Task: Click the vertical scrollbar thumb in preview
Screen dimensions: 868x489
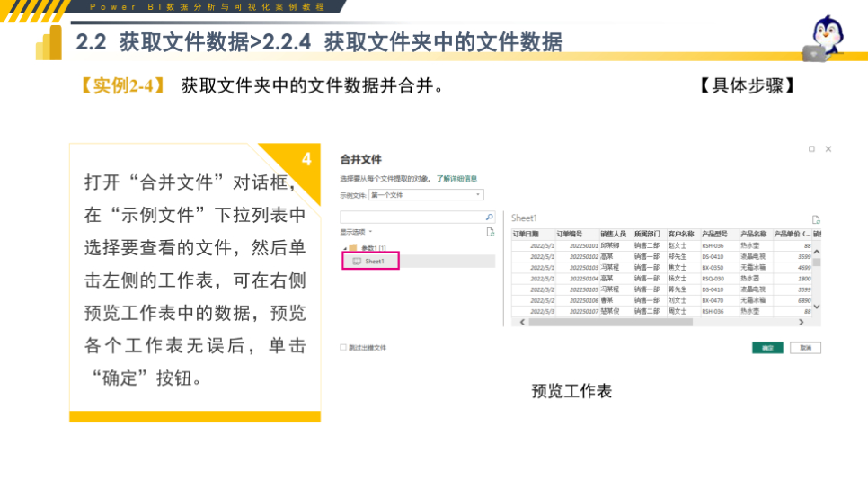Action: [x=817, y=262]
